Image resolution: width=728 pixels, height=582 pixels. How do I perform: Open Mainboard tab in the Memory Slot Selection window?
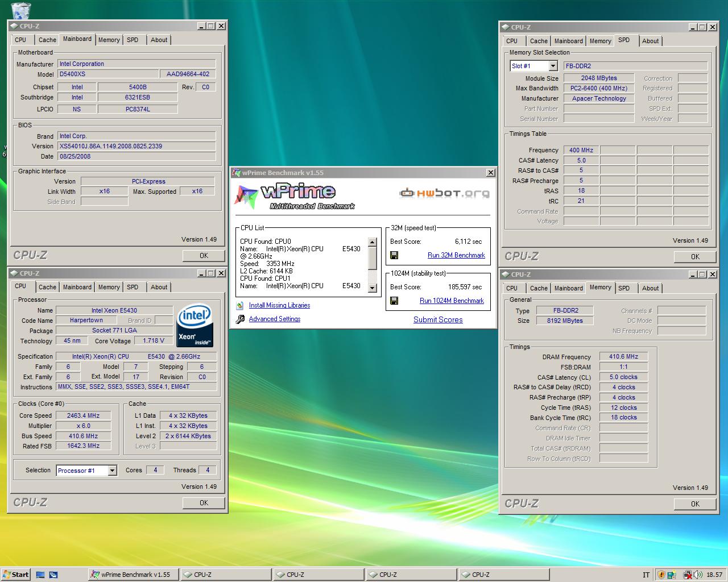(568, 41)
